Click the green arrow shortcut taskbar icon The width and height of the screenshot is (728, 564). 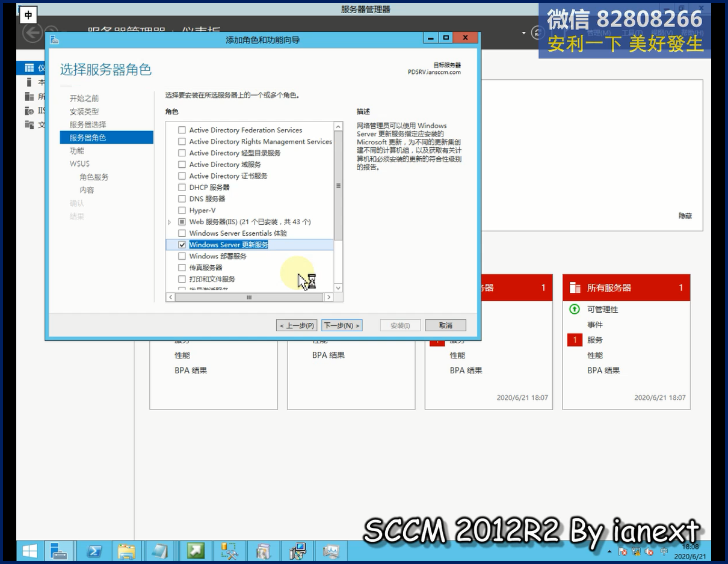(x=196, y=550)
